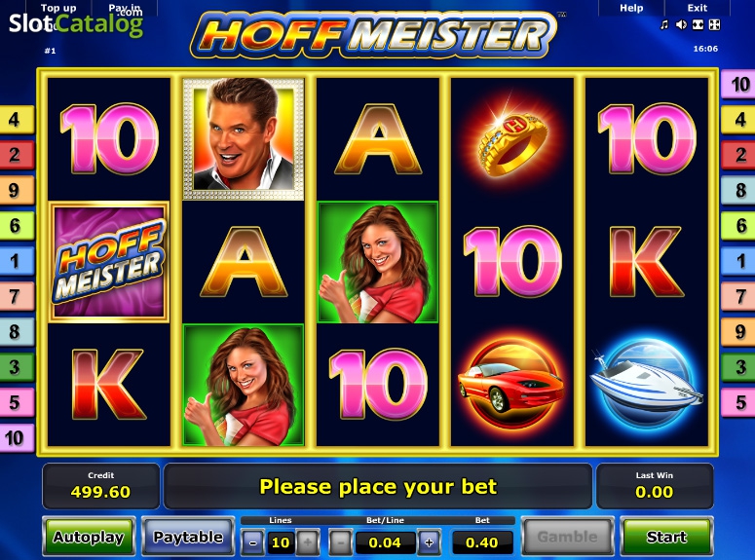Viewport: 755px width, 560px height.
Task: Click the white speedboat symbol
Action: point(647,384)
